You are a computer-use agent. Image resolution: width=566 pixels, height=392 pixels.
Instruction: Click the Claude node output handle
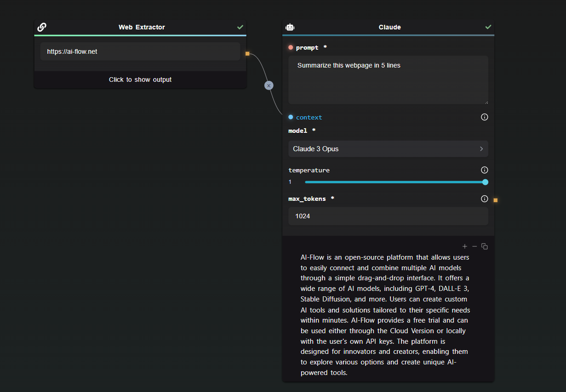tap(495, 200)
